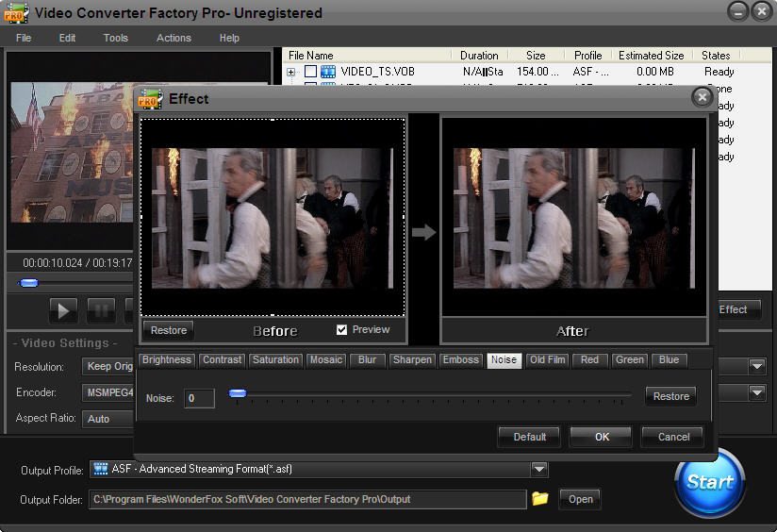Open the upper right settings dropdown arrow
This screenshot has height=532, width=777.
pos(757,366)
